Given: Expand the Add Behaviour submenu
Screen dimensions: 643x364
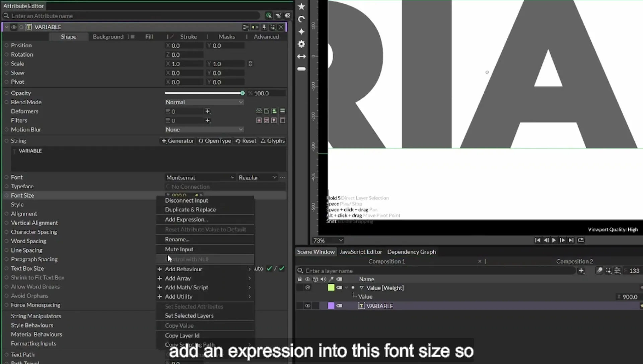Looking at the screenshot, I should [205, 269].
